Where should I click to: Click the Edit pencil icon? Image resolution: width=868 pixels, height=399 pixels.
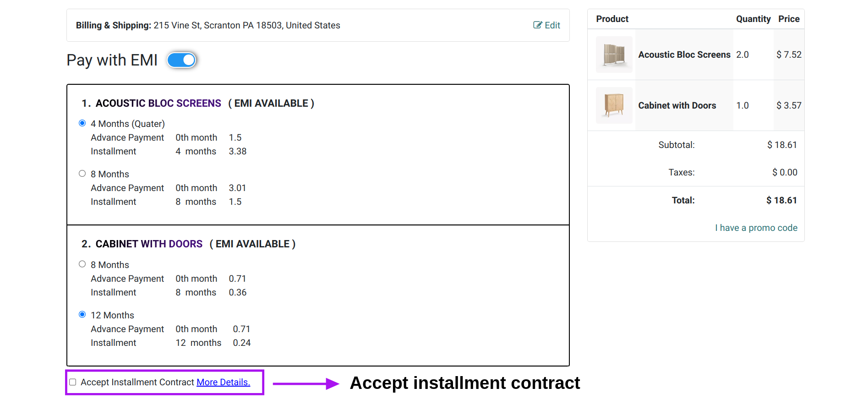(x=537, y=25)
